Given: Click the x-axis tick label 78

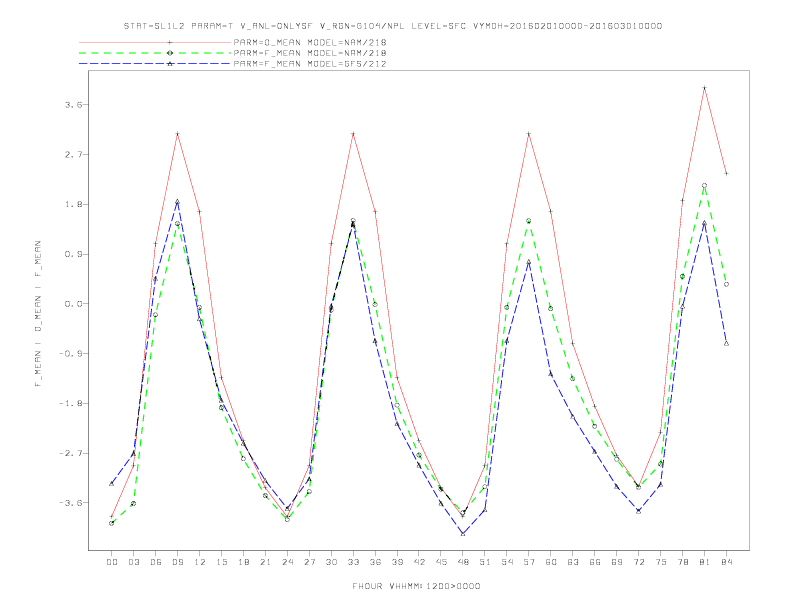Looking at the screenshot, I should click(683, 562).
